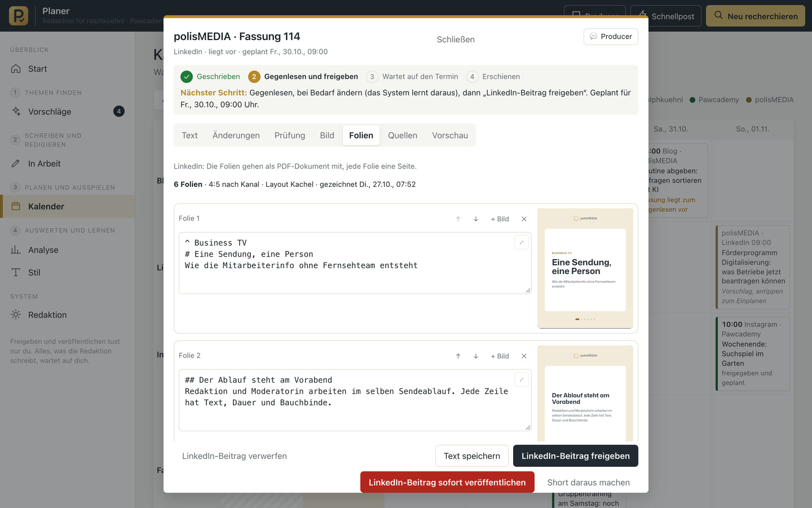Viewport: 812px width, 508px height.
Task: Click Text speichern button
Action: click(x=472, y=456)
